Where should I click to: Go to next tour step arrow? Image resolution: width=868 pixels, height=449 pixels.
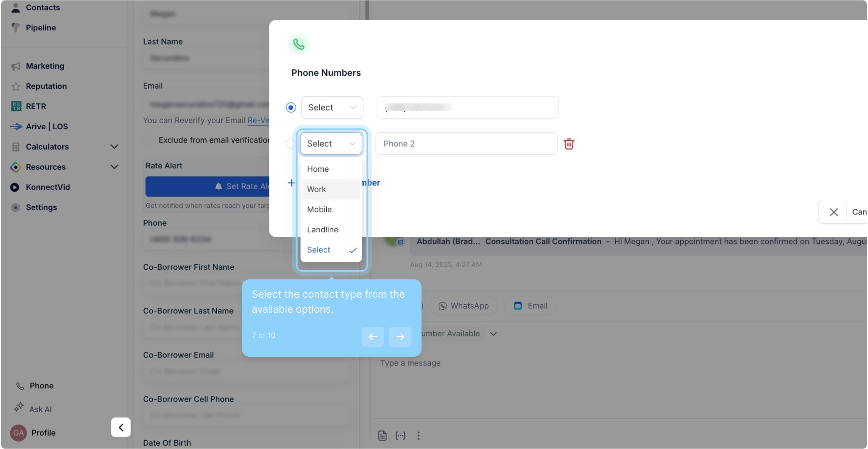[x=400, y=337]
